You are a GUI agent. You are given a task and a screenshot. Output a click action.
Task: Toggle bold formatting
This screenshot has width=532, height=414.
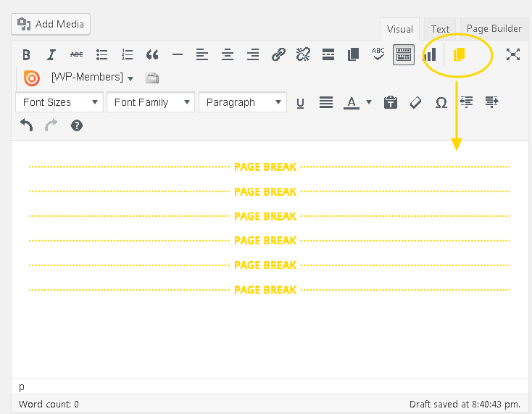(x=26, y=54)
